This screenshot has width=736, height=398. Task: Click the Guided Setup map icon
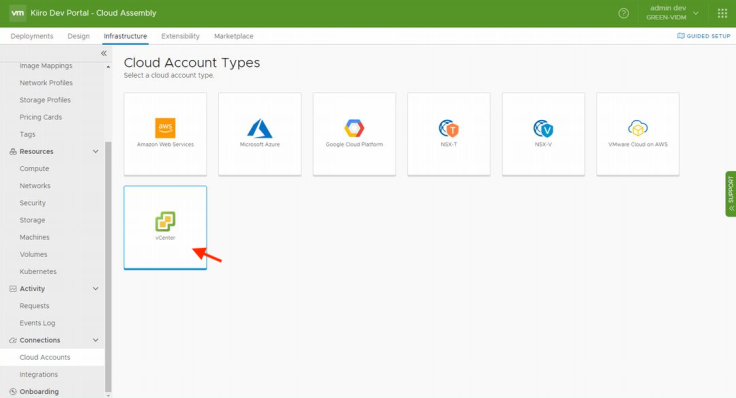coord(681,36)
